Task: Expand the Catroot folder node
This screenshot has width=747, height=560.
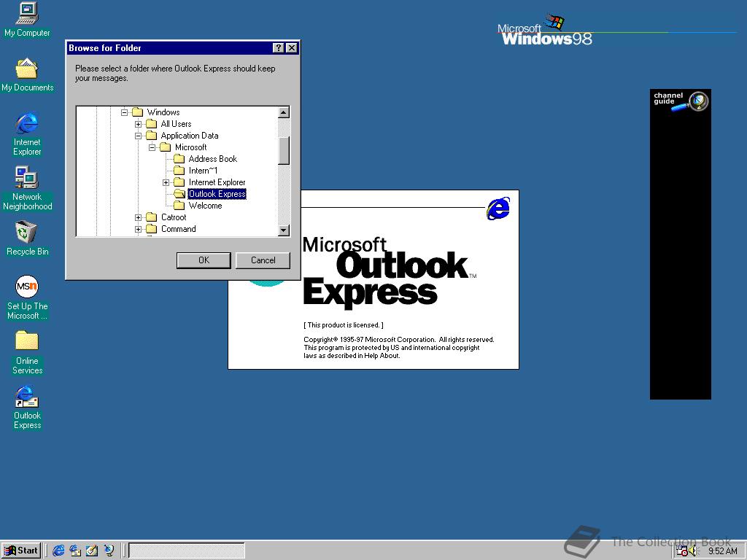Action: click(x=138, y=217)
